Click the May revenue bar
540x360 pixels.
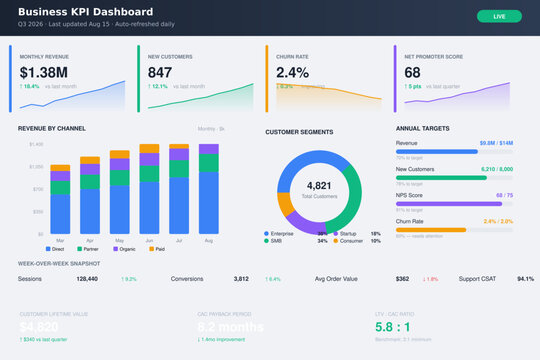pyautogui.click(x=120, y=192)
